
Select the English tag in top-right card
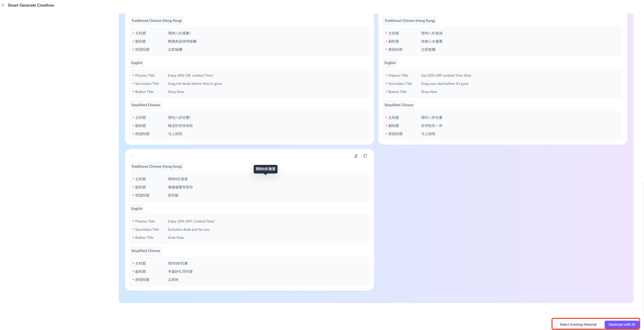coord(390,63)
